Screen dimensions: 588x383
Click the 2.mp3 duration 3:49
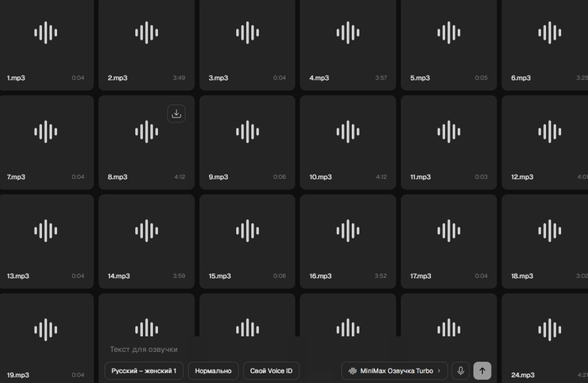tap(179, 77)
